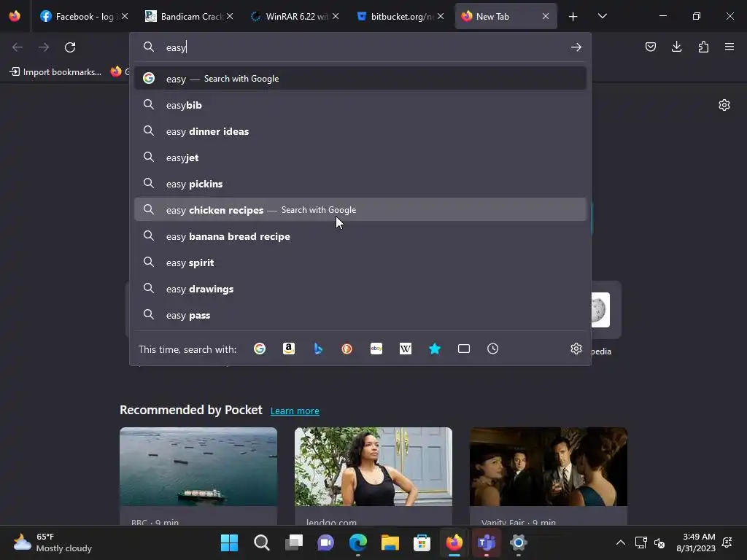
Task: Click the Go arrow in address bar
Action: (576, 47)
